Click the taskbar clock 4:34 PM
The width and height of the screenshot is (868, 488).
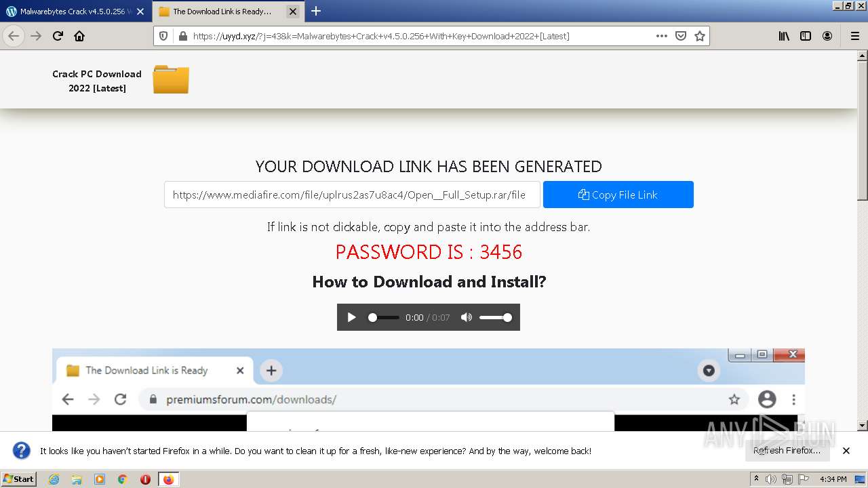click(x=833, y=479)
